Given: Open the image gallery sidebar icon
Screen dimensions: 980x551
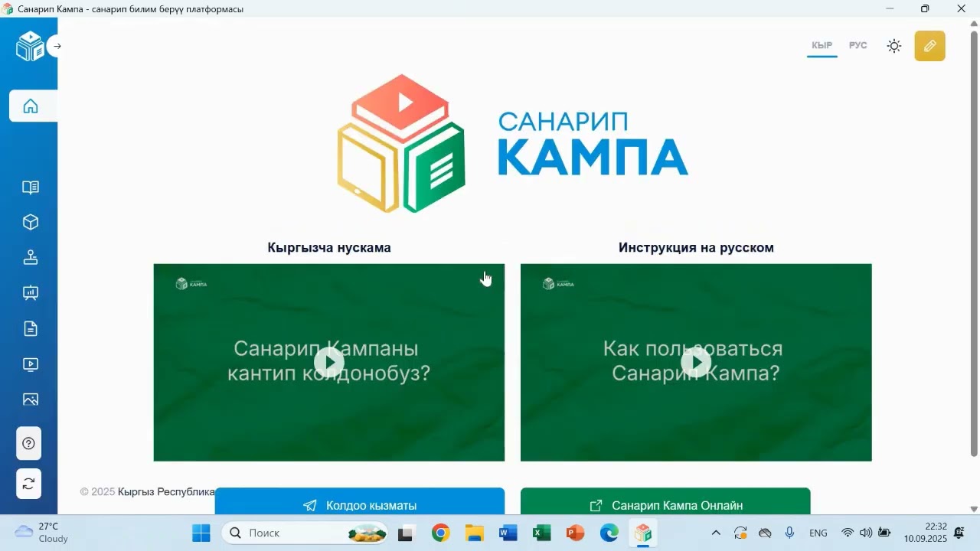Looking at the screenshot, I should [x=31, y=399].
